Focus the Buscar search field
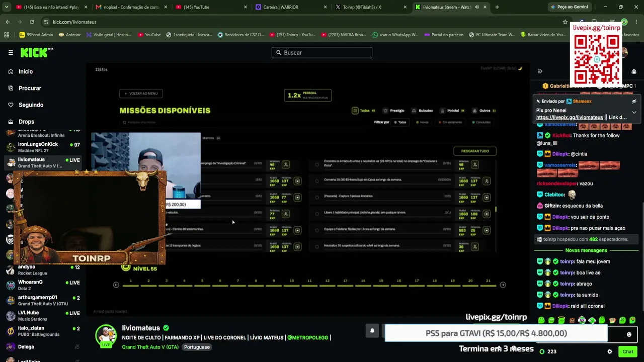This screenshot has height=362, width=644. coord(322,52)
